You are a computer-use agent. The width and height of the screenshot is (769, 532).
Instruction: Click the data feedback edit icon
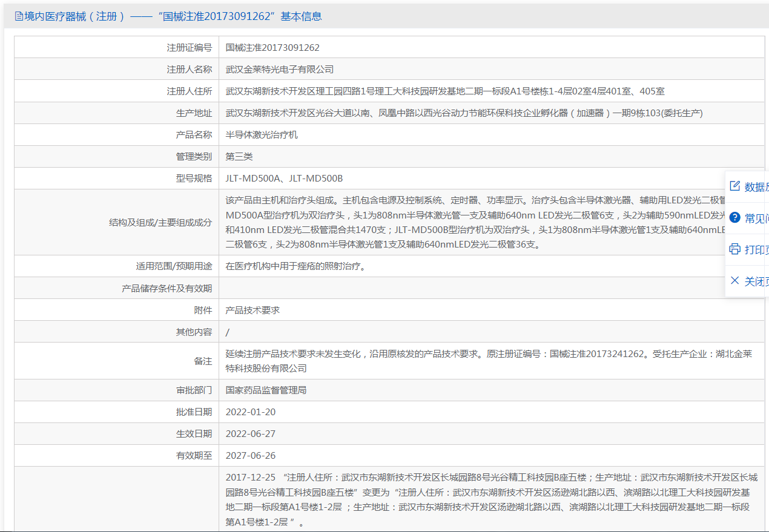click(x=734, y=186)
